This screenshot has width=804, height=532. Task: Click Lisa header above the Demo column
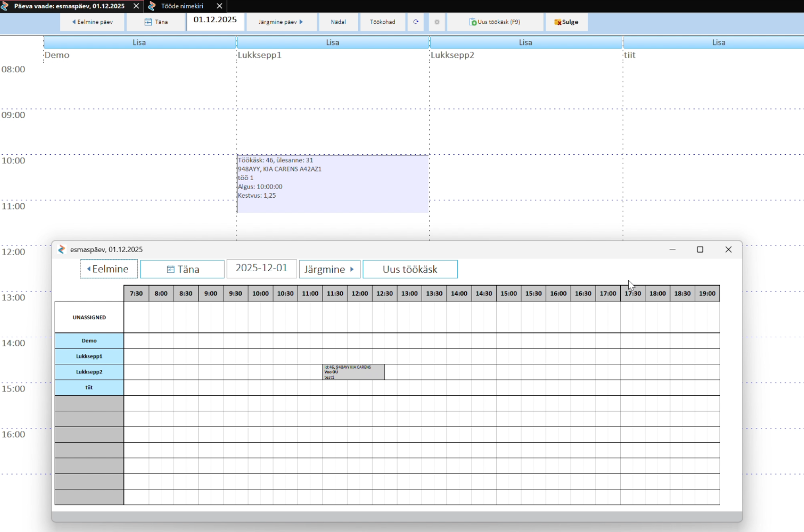(x=139, y=42)
